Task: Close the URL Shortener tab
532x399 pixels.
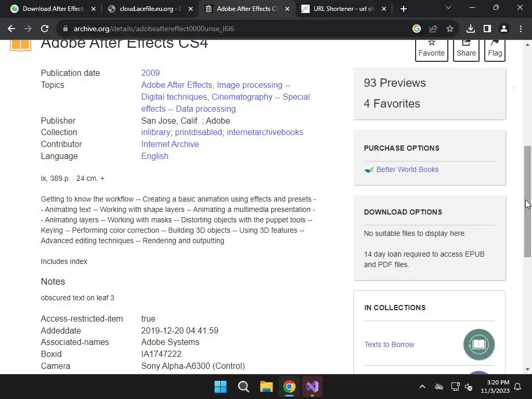Action: [x=384, y=9]
